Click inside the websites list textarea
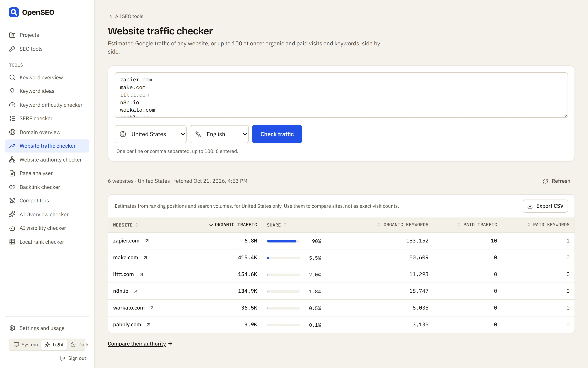Screen dimensions: 588x368 pos(341,95)
